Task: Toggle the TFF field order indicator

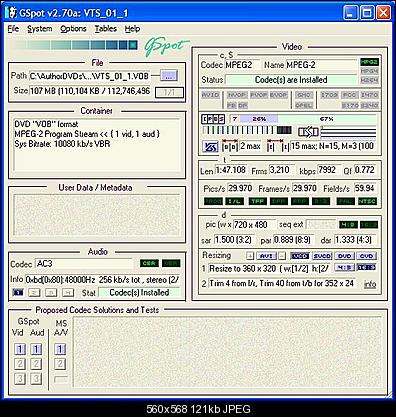Action: 257,201
